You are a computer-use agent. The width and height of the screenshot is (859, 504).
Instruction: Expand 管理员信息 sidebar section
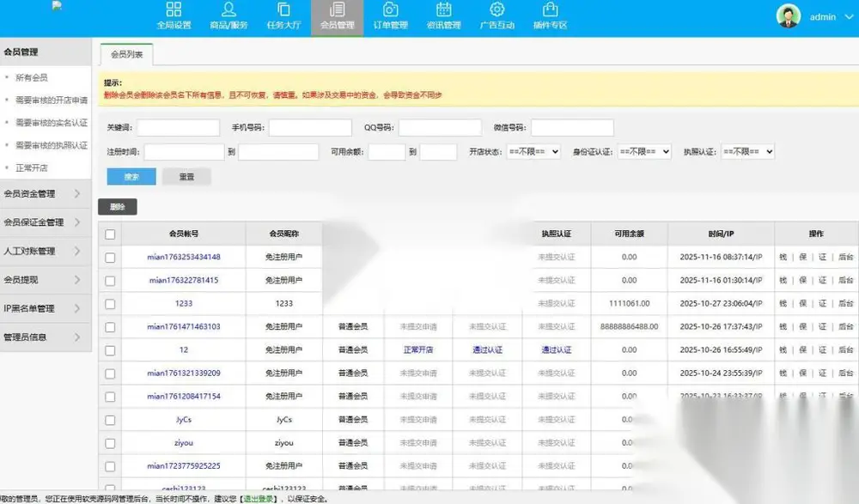[46, 337]
